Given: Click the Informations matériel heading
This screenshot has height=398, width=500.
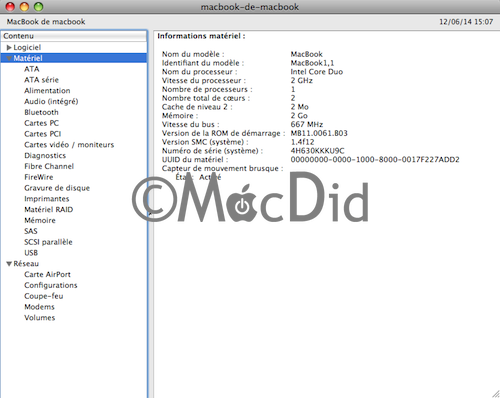Looking at the screenshot, I should (201, 36).
